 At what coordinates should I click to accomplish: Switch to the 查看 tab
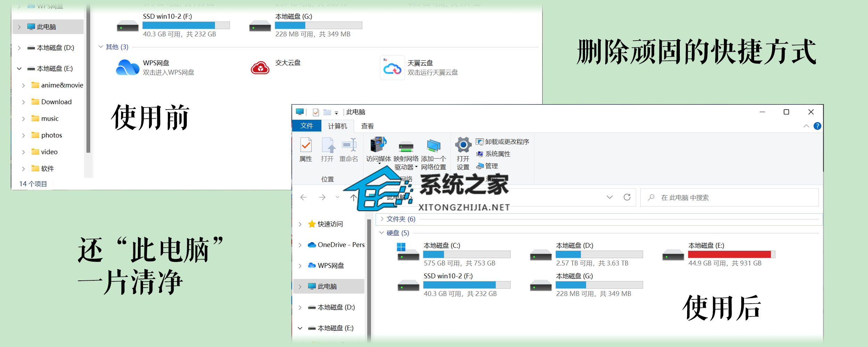tap(367, 126)
